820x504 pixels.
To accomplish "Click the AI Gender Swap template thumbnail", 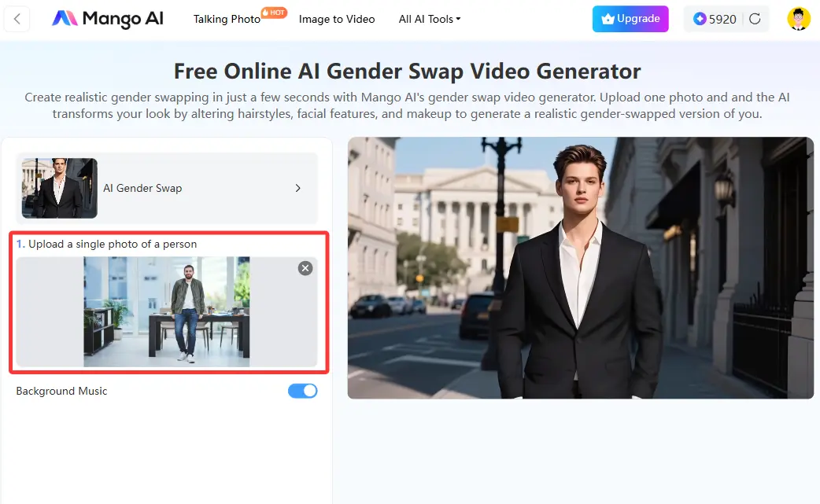I will 60,188.
